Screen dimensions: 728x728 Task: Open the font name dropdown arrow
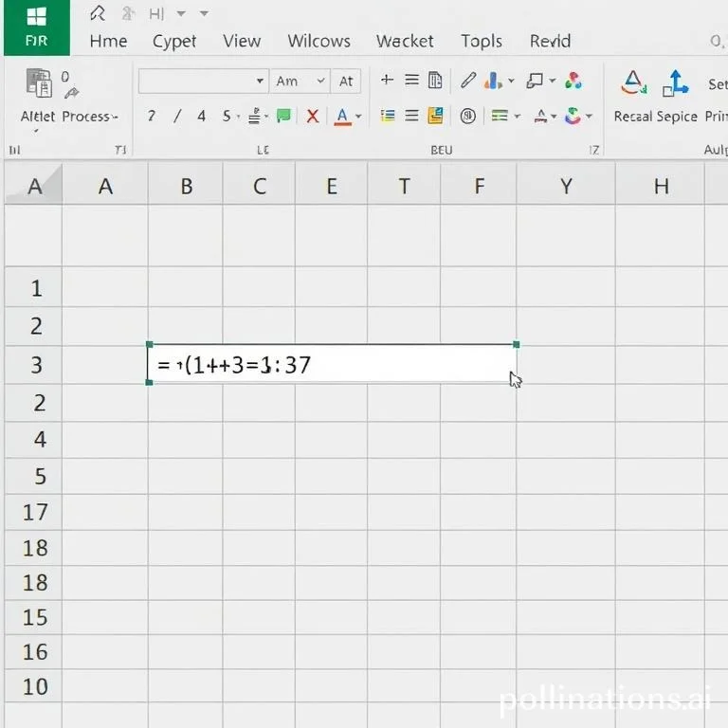(x=260, y=82)
